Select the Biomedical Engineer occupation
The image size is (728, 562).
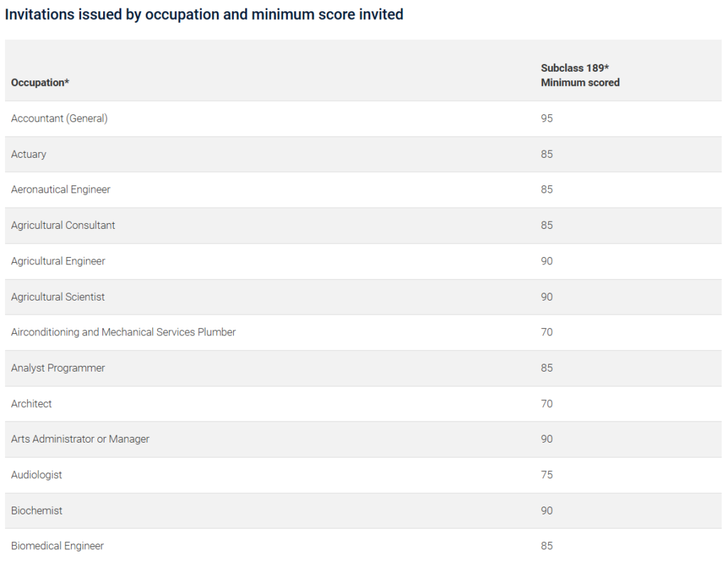click(x=58, y=546)
